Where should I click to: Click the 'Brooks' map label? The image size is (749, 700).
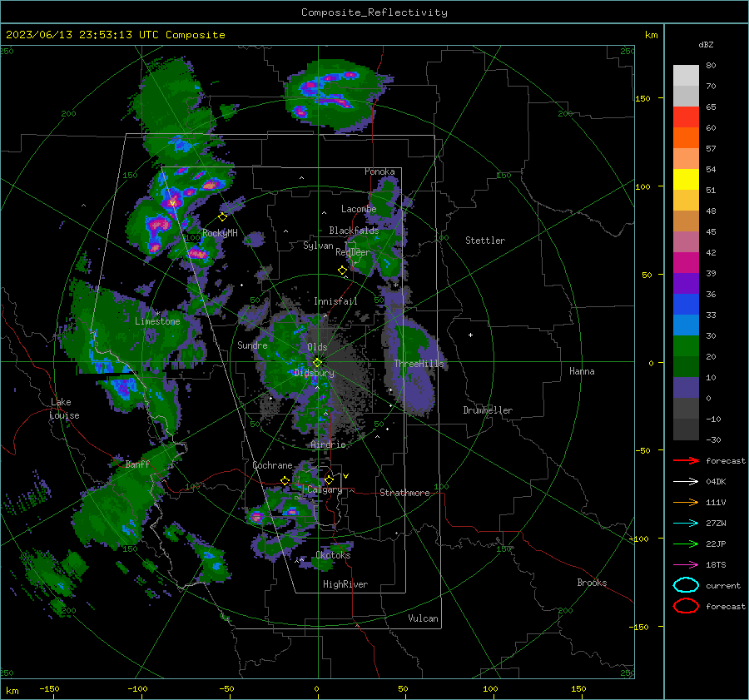point(592,583)
